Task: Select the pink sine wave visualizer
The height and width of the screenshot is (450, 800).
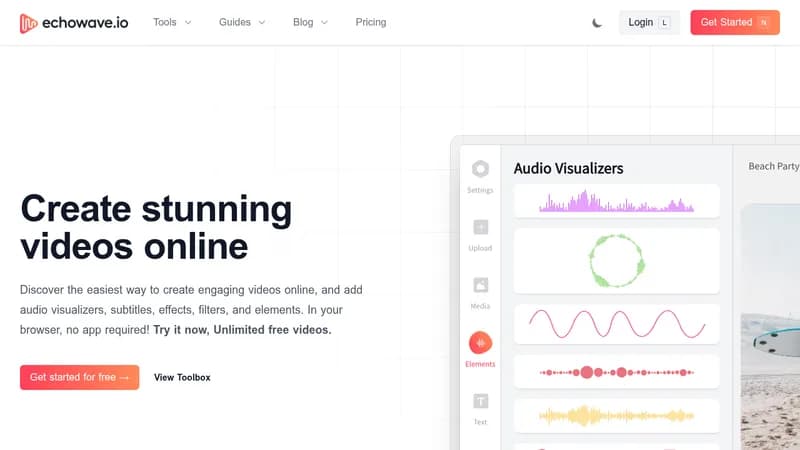Action: tap(616, 323)
